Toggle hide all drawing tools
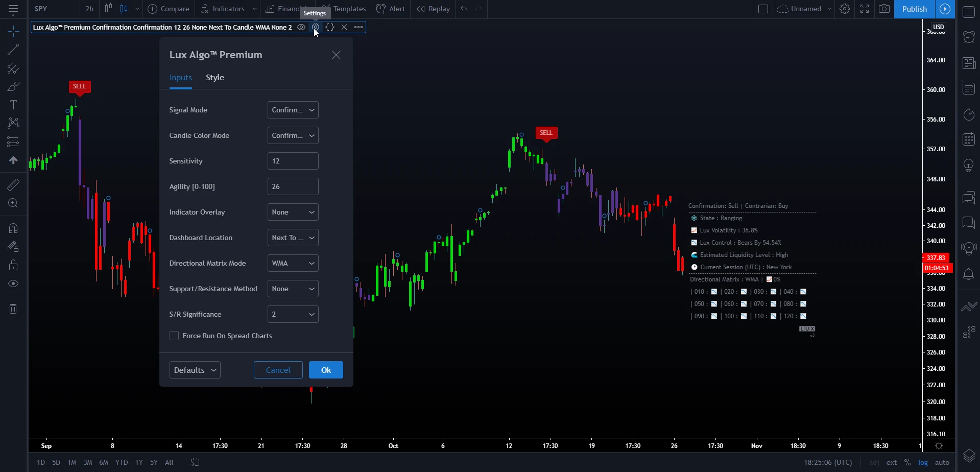The image size is (980, 472). click(13, 284)
